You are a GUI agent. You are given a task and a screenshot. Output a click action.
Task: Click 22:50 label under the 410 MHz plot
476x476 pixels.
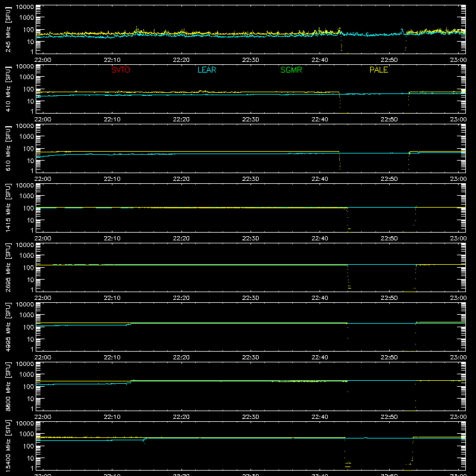pyautogui.click(x=389, y=120)
